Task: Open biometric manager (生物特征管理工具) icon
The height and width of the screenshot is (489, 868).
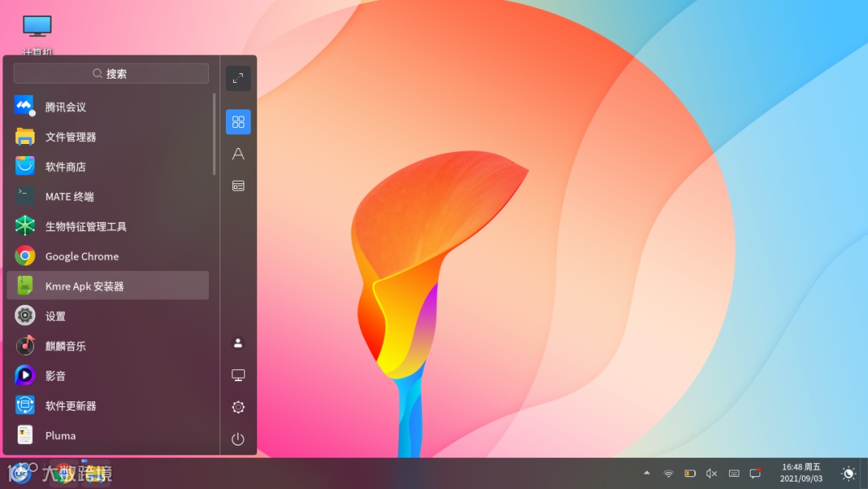Action: tap(24, 226)
